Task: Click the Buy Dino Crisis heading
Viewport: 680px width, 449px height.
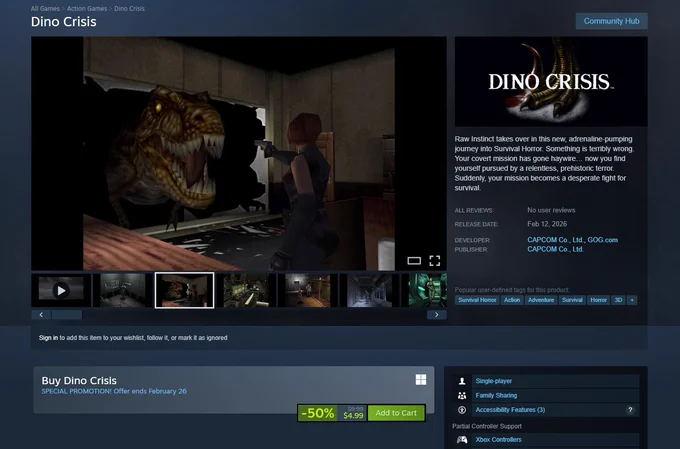Action: click(x=79, y=380)
